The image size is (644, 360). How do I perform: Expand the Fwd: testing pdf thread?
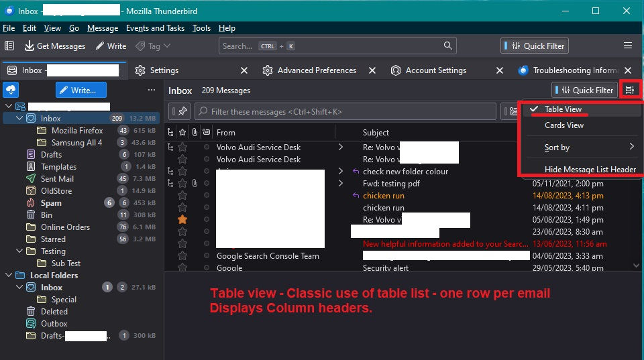click(340, 184)
